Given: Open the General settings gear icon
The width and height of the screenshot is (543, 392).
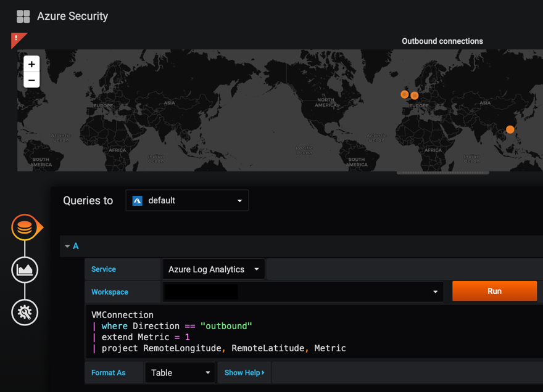Looking at the screenshot, I should tap(25, 312).
